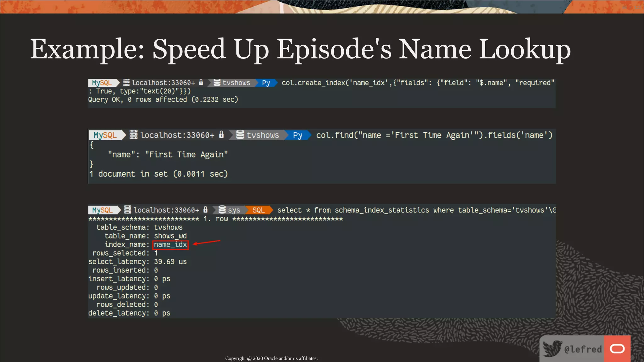Click the red Oracle logo icon
The height and width of the screenshot is (362, 644).
pos(617,349)
